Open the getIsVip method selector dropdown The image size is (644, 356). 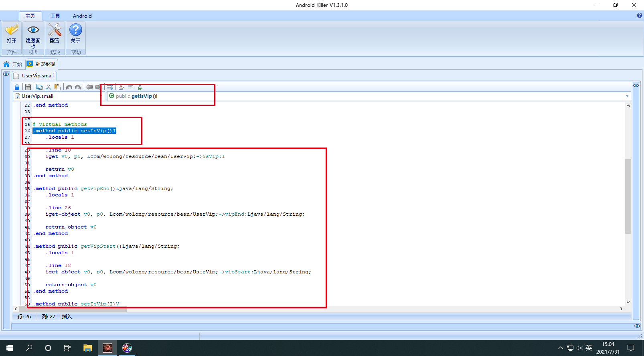point(369,96)
